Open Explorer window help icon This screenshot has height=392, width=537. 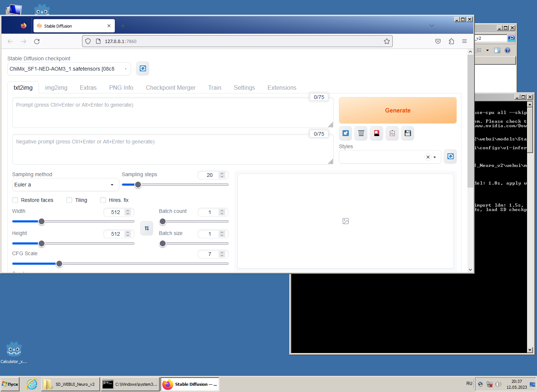coord(508,50)
